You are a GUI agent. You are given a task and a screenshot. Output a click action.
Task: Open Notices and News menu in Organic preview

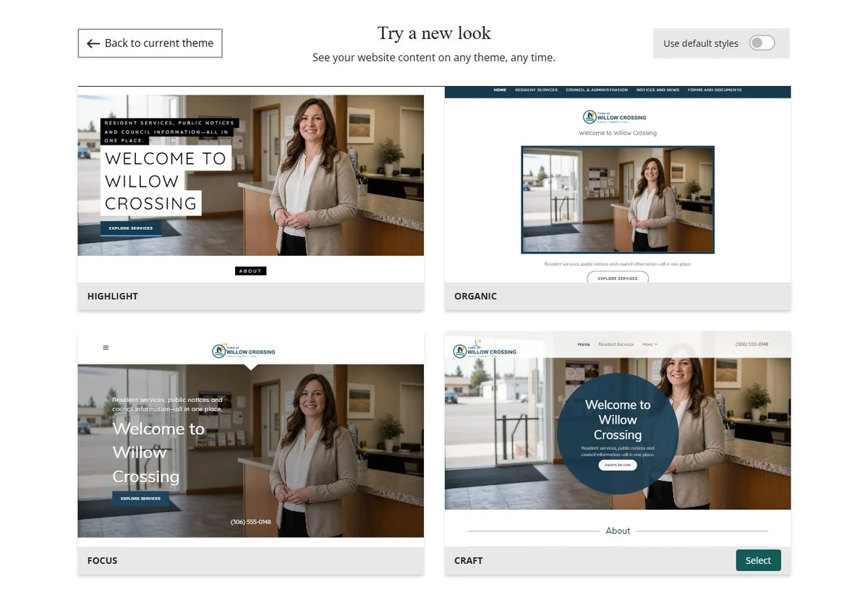tap(658, 90)
